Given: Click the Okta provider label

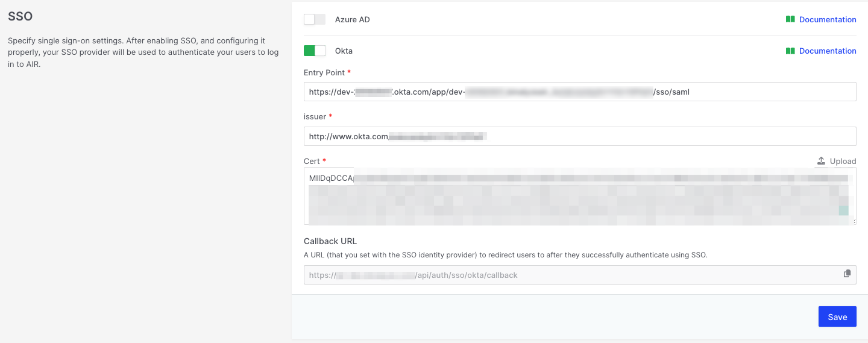Looking at the screenshot, I should point(344,51).
